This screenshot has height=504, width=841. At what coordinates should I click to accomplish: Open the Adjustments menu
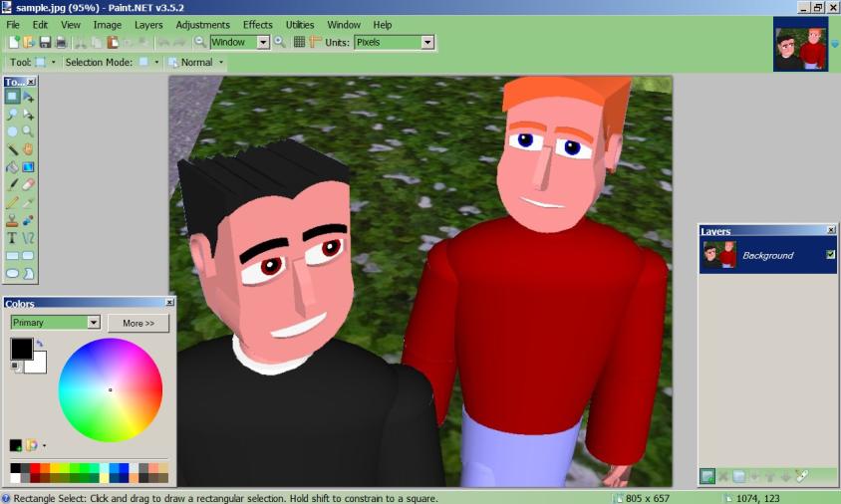pos(202,24)
